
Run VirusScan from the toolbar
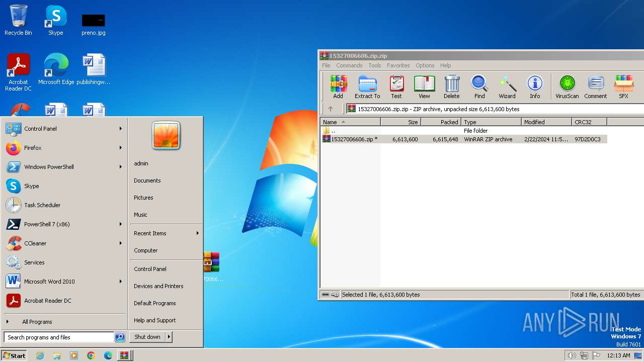coord(567,86)
